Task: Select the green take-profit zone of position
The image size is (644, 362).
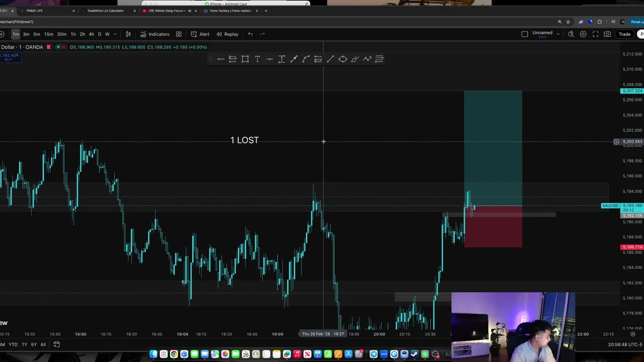Action: [493, 148]
